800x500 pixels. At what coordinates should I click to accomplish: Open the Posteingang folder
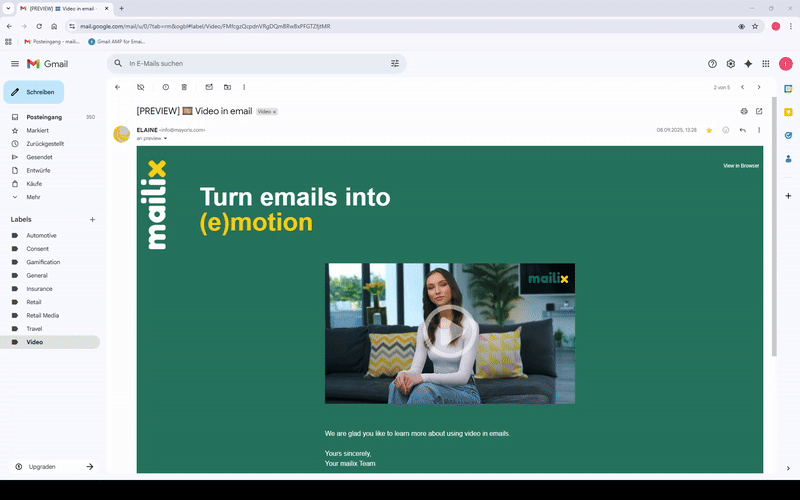[44, 117]
